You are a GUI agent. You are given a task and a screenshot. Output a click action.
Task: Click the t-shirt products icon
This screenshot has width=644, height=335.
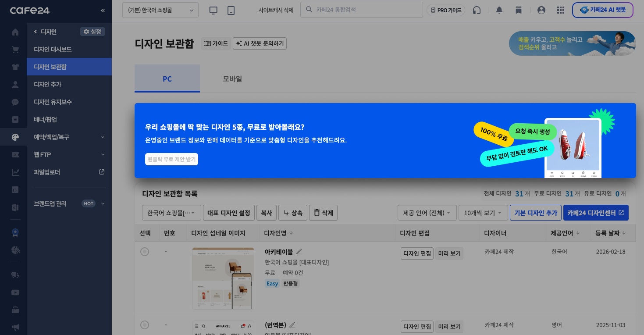click(15, 67)
